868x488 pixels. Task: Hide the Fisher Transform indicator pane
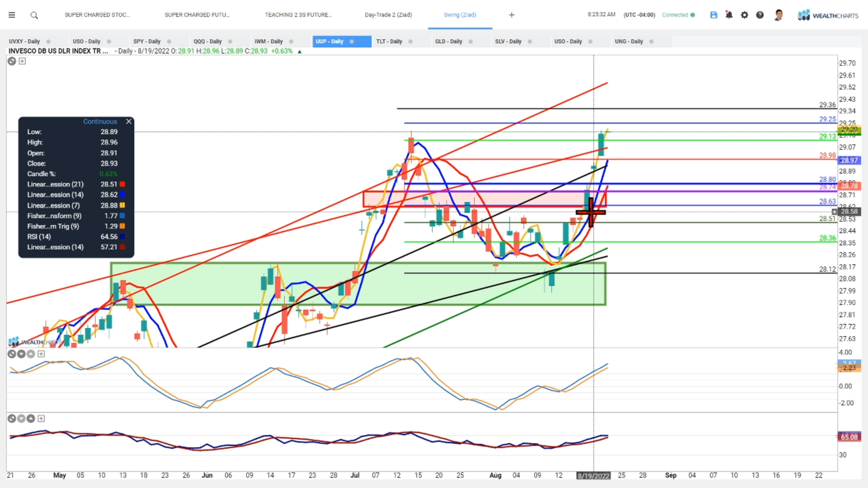12,354
